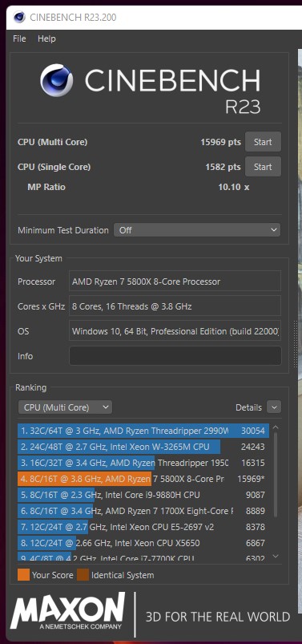Expand the ranking Details chevron

[x=274, y=407]
